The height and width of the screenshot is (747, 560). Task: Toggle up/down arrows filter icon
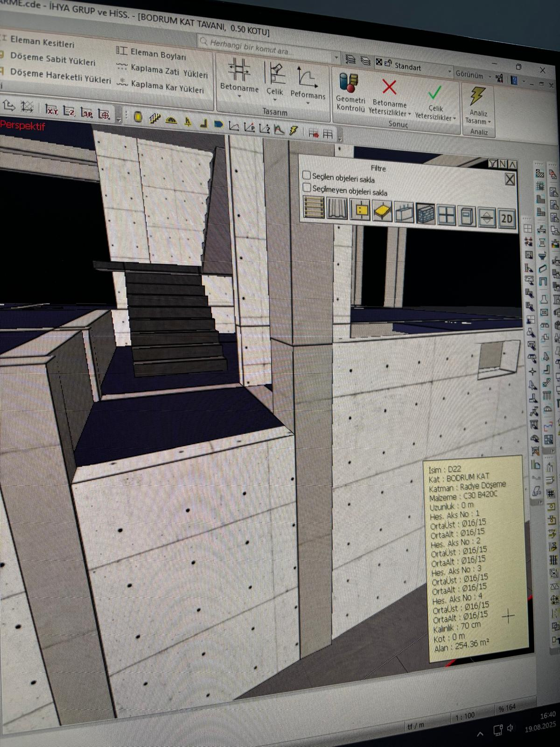point(487,218)
